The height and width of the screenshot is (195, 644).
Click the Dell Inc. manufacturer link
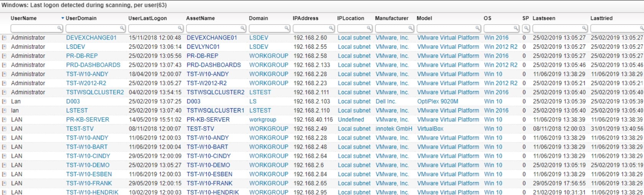pos(386,101)
